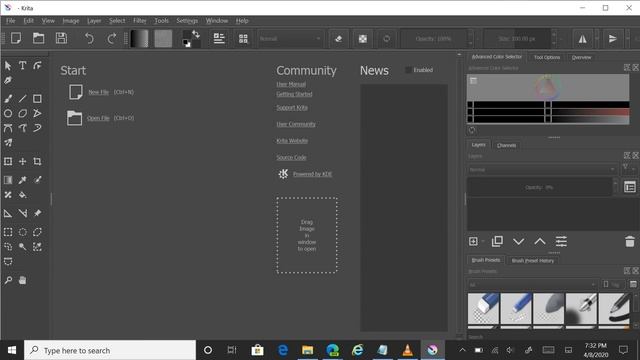The image size is (640, 360).
Task: Open the brush blending mode dropdown
Action: (290, 38)
